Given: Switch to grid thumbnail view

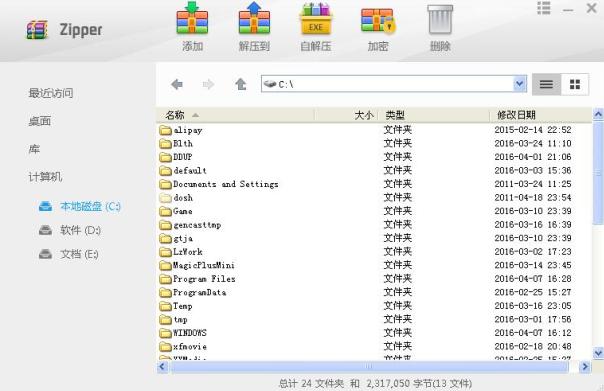Looking at the screenshot, I should [575, 84].
